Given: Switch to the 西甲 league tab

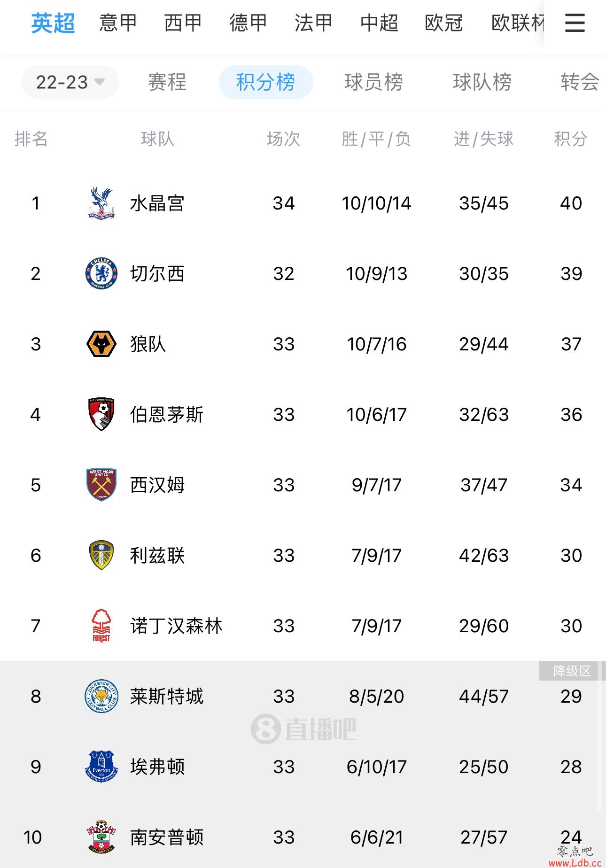Looking at the screenshot, I should (183, 23).
